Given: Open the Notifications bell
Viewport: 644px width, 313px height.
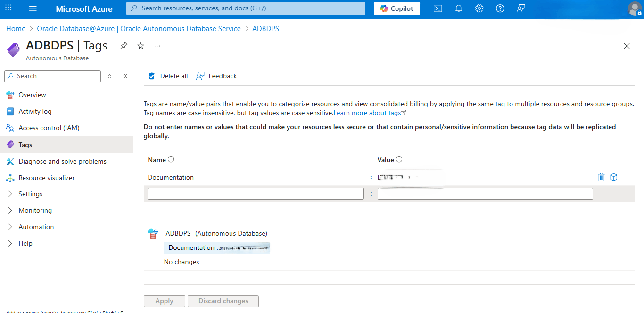Looking at the screenshot, I should 458,8.
